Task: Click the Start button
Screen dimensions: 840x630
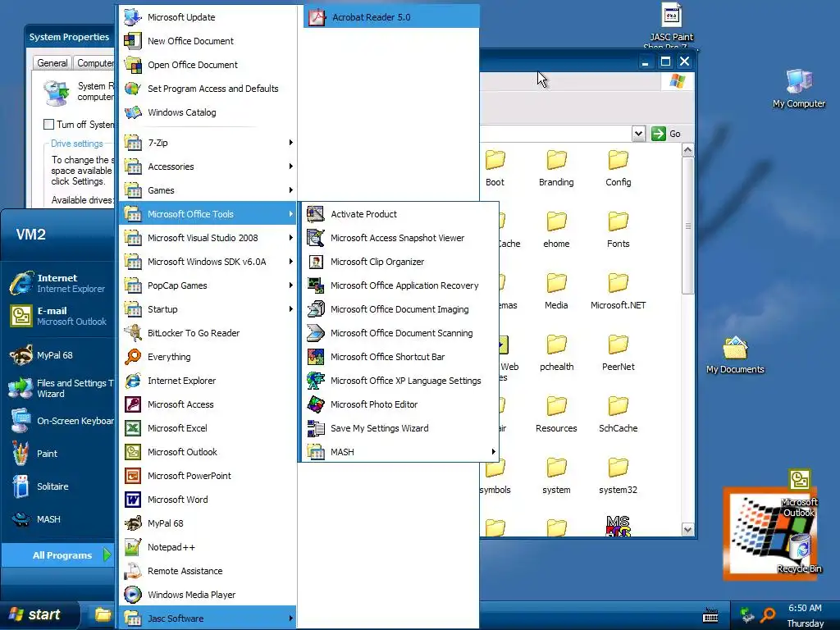Action: (x=38, y=614)
